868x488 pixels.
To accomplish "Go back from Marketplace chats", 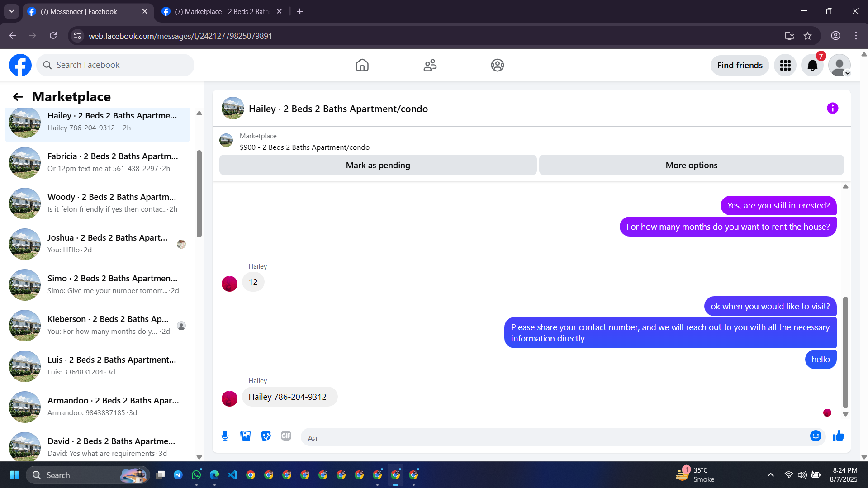I will click(18, 97).
